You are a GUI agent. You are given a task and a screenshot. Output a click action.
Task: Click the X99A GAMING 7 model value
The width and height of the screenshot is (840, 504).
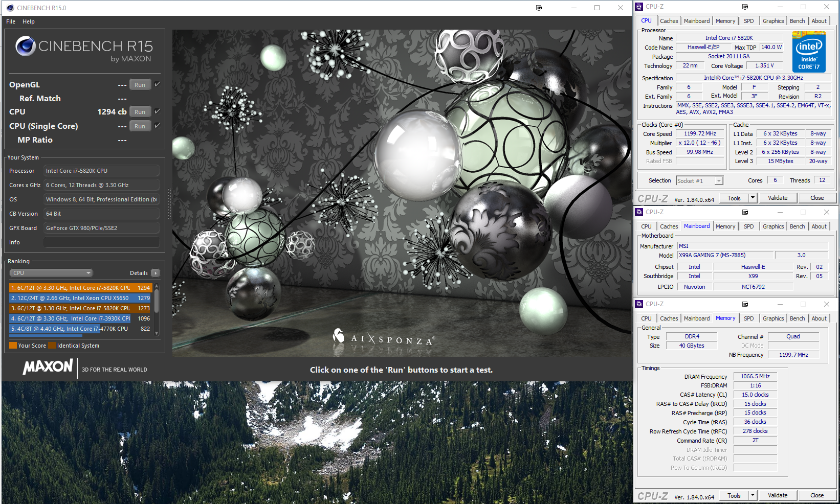click(x=726, y=255)
